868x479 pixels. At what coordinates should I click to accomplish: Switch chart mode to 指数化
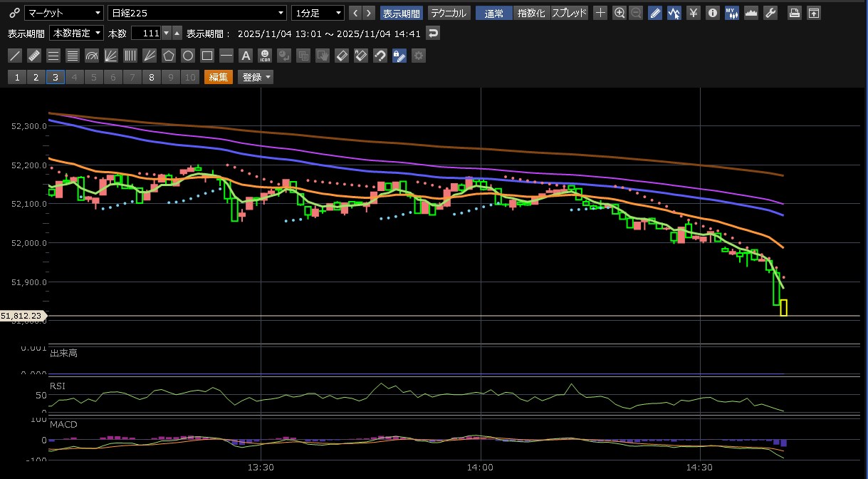click(531, 13)
